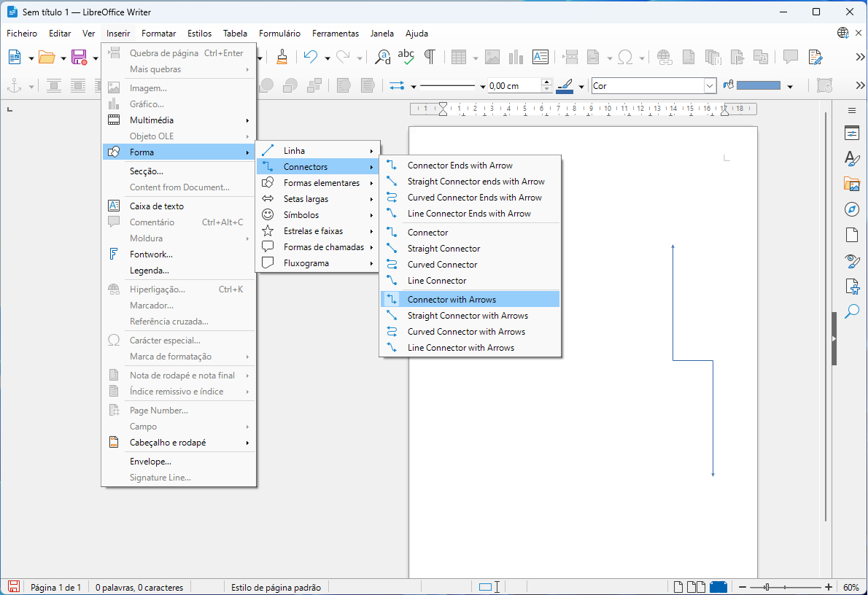Choose Caixa de texto in Inserir menu

pos(179,206)
